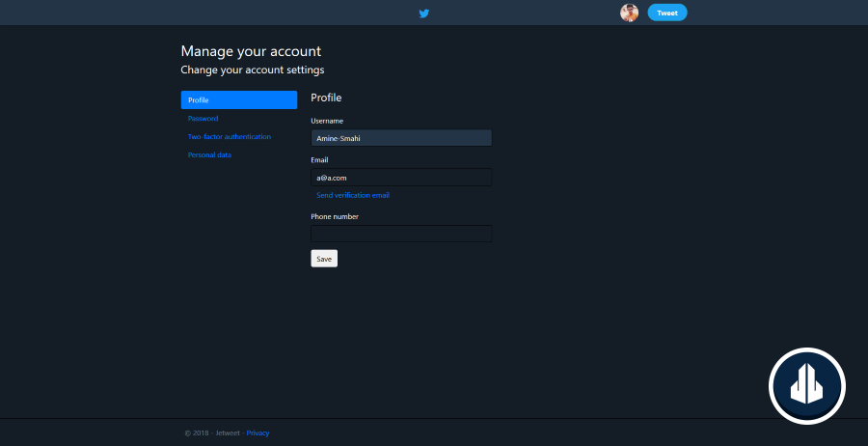Click the '© 2018 - Jetweet' footer text
The width and height of the screenshot is (868, 446).
pyautogui.click(x=212, y=433)
